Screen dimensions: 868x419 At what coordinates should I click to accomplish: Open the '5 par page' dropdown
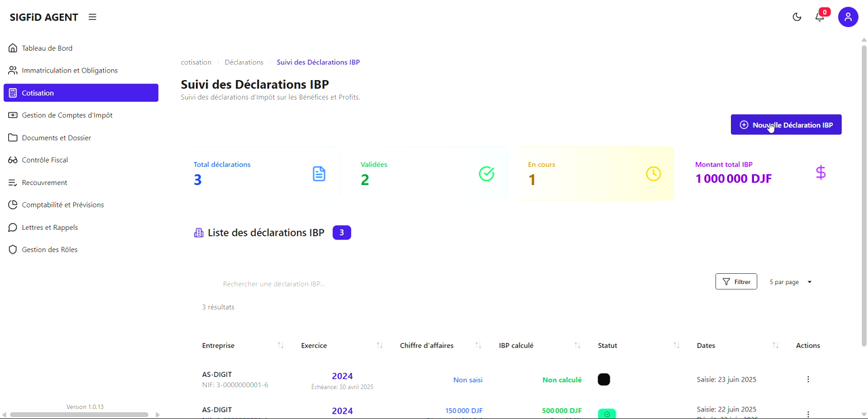pyautogui.click(x=789, y=281)
